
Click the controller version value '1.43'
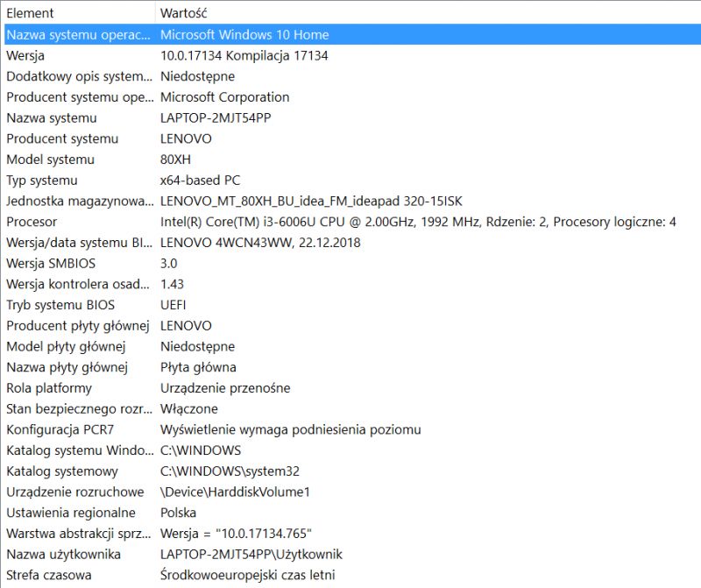172,285
